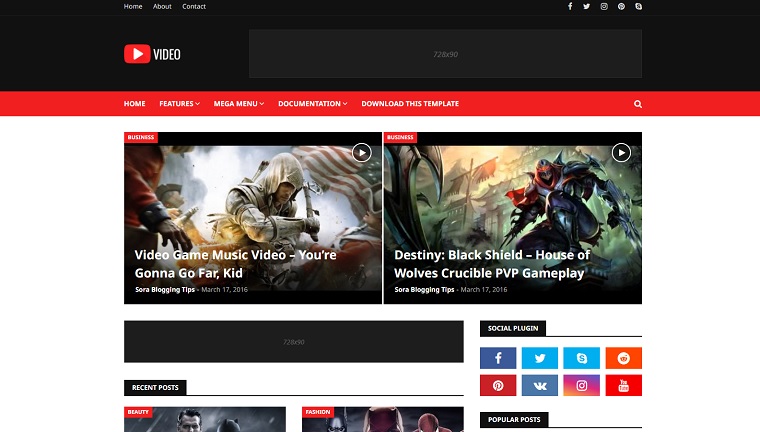Open the Facebook icon in the top bar
Screen dimensions: 760x432
click(x=570, y=6)
